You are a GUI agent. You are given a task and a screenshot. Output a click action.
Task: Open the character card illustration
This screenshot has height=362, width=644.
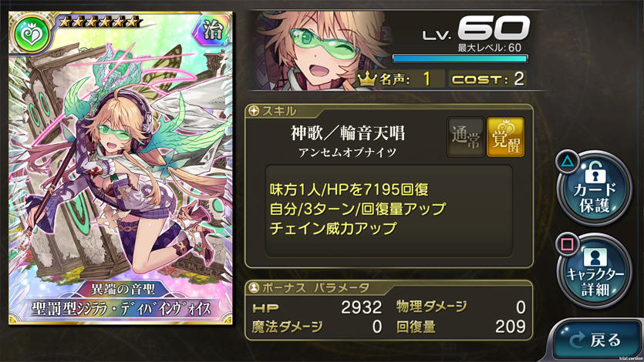(121, 168)
